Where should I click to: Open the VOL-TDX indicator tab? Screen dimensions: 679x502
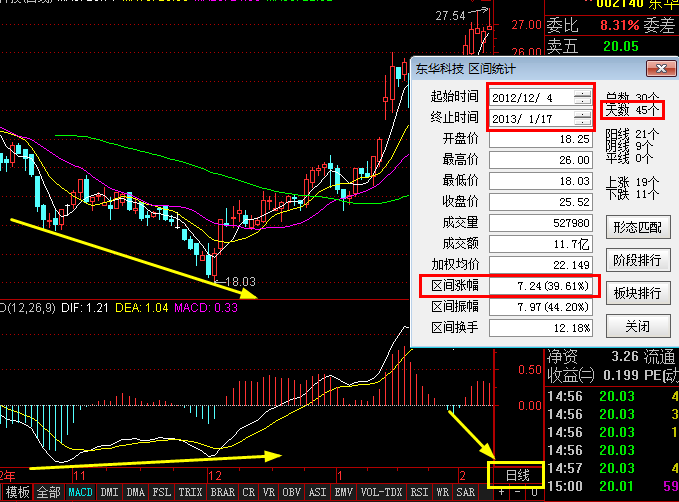tap(382, 492)
